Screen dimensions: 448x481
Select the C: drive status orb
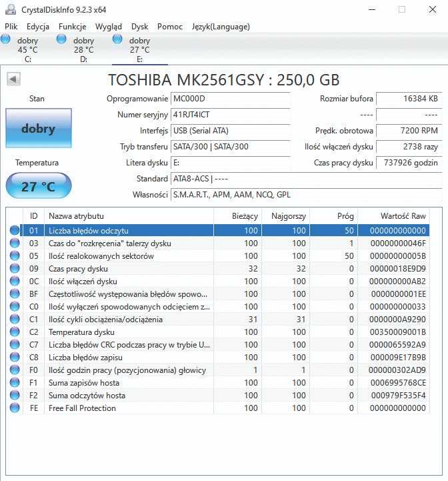(x=5, y=39)
